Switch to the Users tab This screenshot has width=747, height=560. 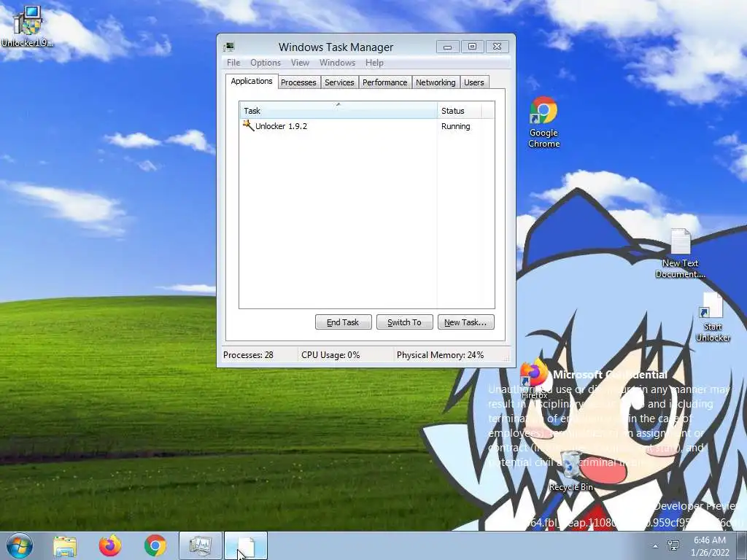pyautogui.click(x=474, y=82)
